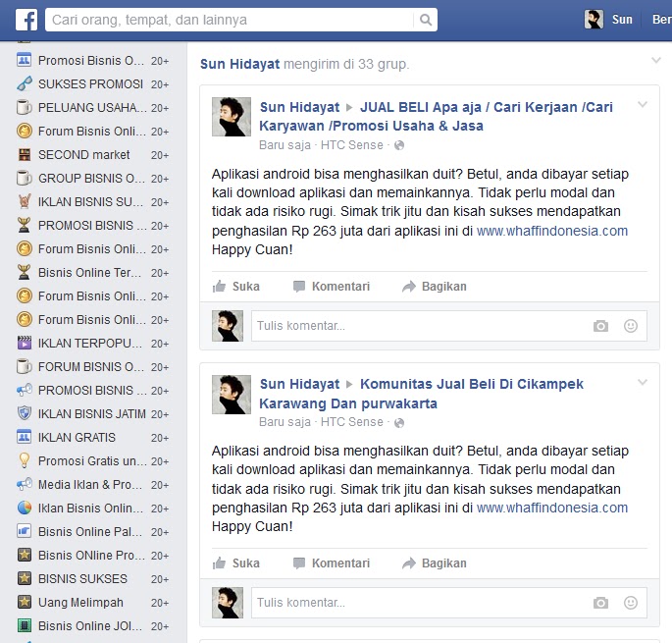Open PROMOSI BISNIS trophy icon below IKLAN BISNIS SU
The width and height of the screenshot is (672, 643).
(24, 225)
